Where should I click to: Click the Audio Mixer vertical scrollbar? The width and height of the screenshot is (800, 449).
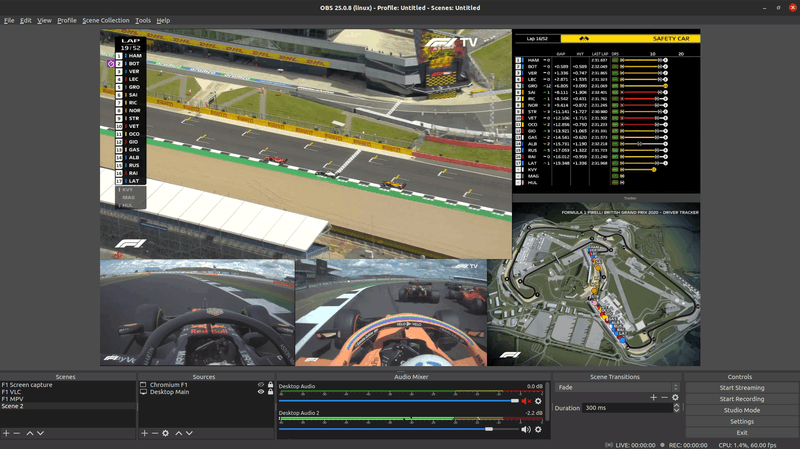click(x=547, y=402)
